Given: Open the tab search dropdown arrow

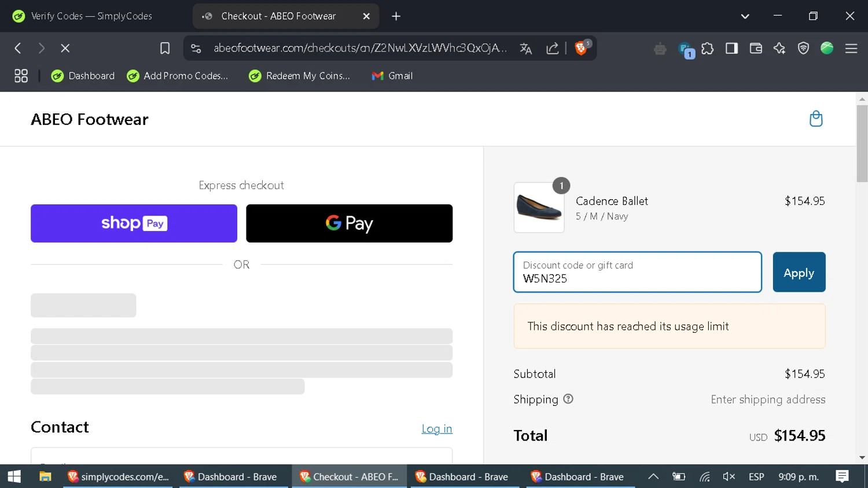Looking at the screenshot, I should point(745,16).
